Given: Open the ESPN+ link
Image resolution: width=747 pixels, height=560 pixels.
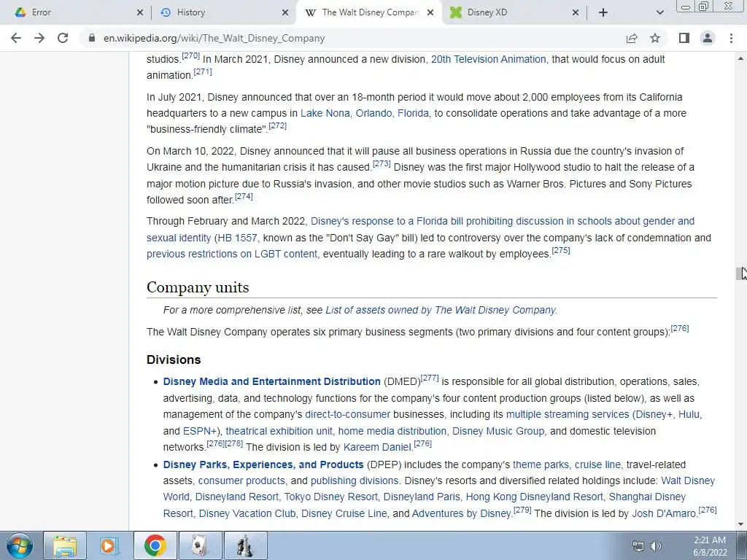Looking at the screenshot, I should pos(200,432).
